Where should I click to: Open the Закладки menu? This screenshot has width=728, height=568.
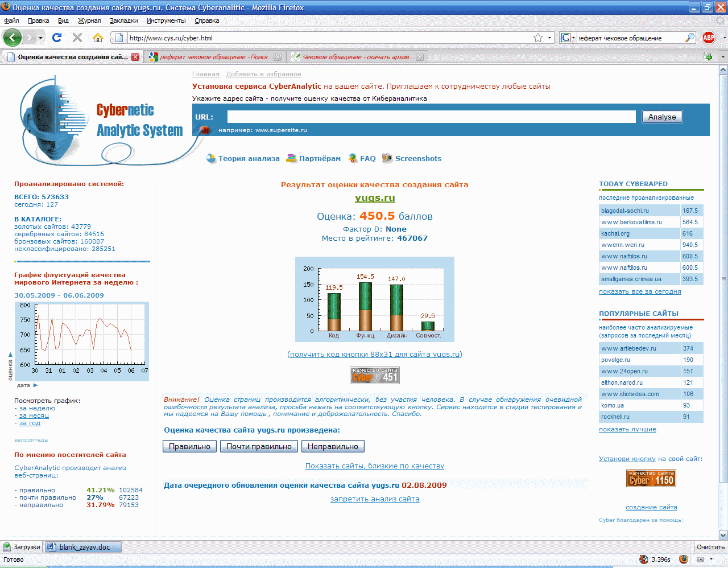pos(123,20)
